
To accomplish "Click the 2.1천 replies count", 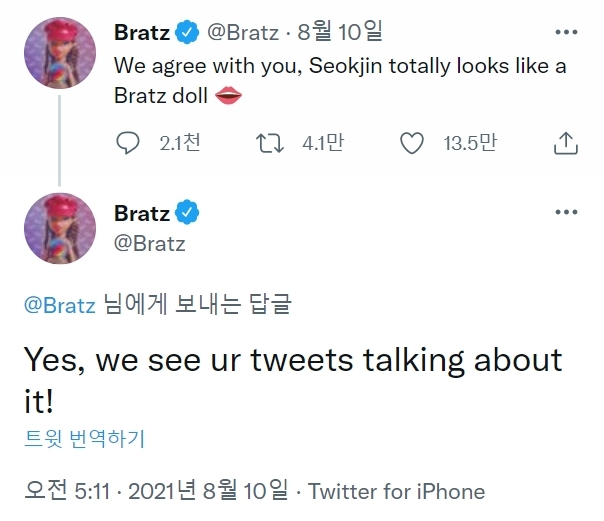I will click(180, 144).
